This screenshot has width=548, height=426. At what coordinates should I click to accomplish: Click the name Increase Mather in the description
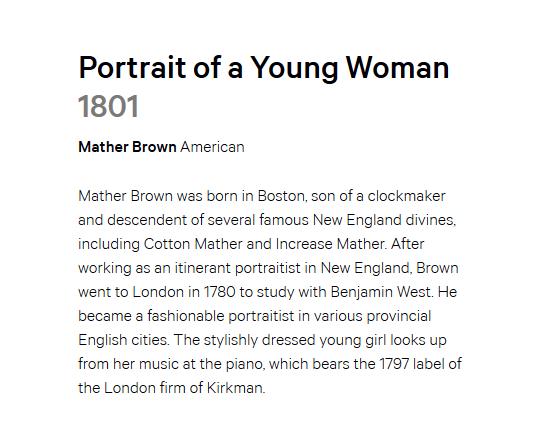coord(332,244)
